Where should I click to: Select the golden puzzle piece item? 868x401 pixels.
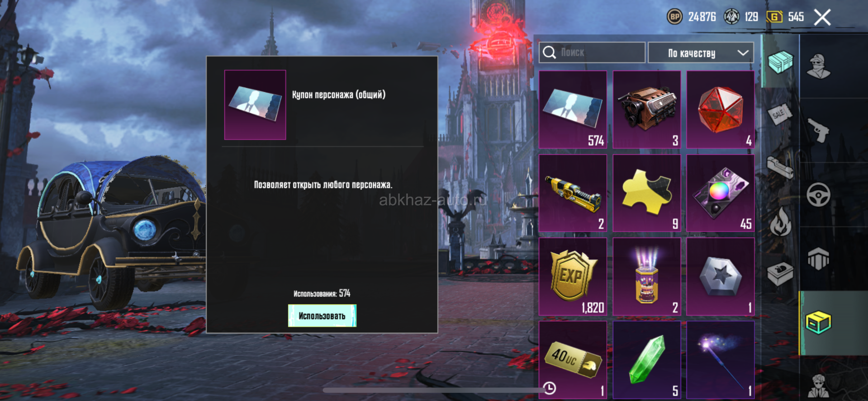pyautogui.click(x=647, y=193)
